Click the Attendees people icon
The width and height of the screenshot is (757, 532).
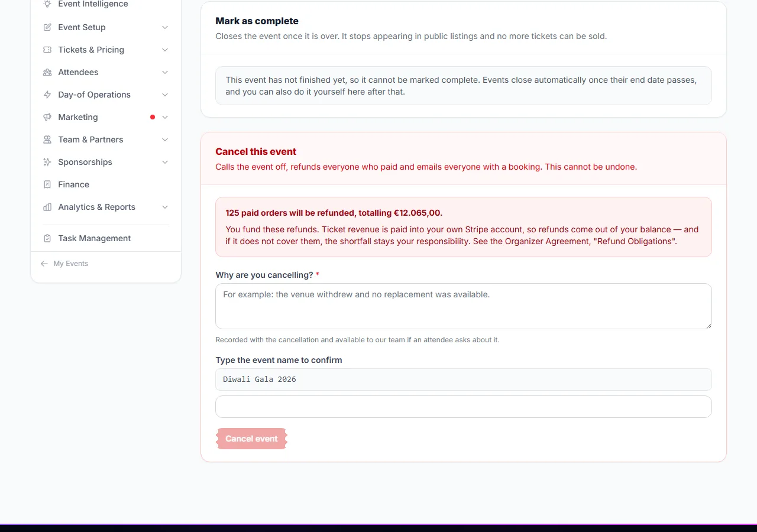(47, 72)
